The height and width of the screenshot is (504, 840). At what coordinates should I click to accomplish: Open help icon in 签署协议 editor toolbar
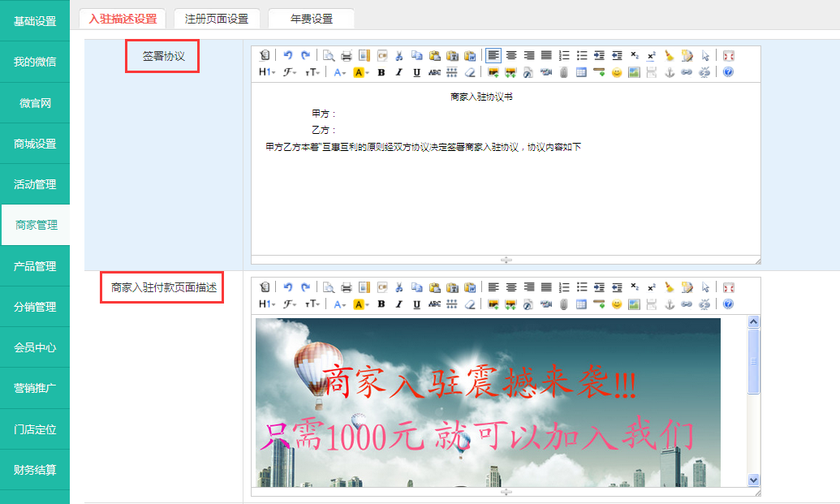coord(728,73)
